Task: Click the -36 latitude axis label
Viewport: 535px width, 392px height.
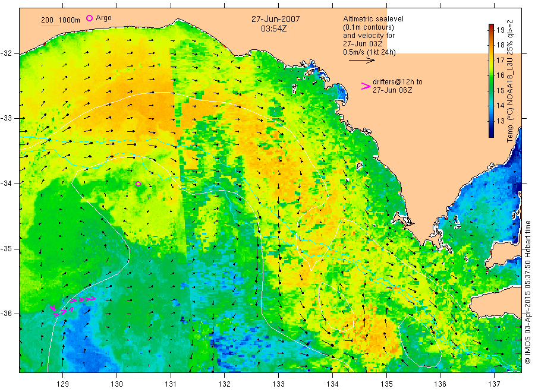Action: click(x=7, y=314)
